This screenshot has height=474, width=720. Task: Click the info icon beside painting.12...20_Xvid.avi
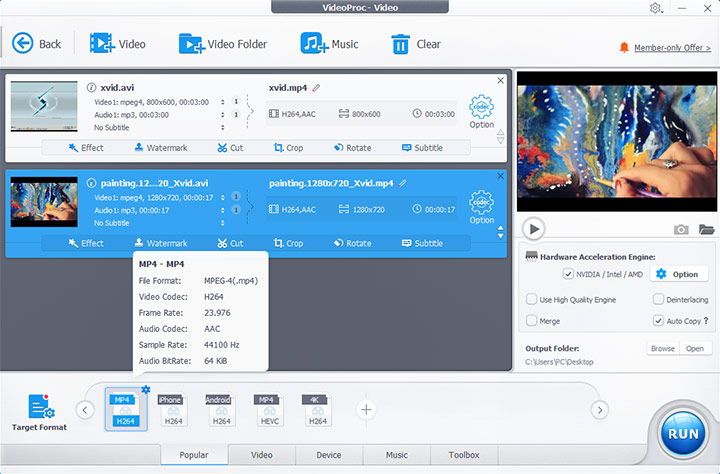(x=91, y=183)
